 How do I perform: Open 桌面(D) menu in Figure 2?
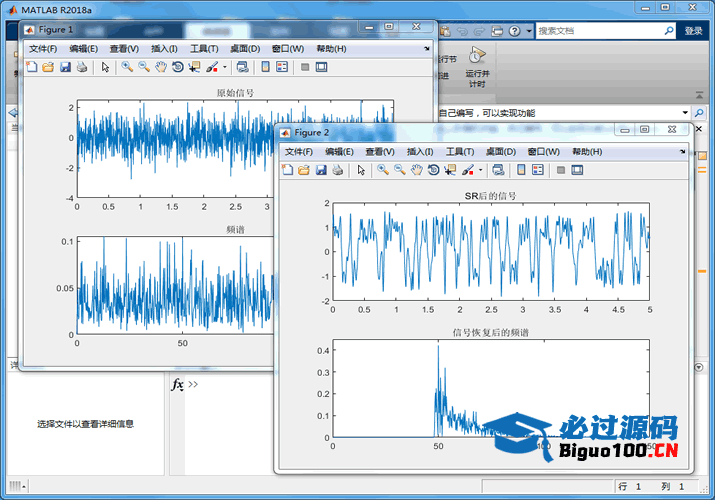coord(501,152)
